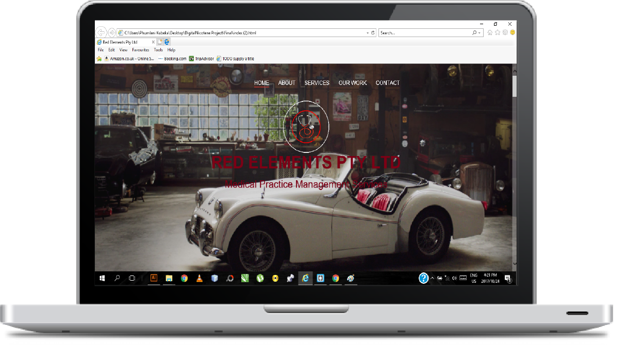Click the Windows Start button
Image resolution: width=644 pixels, height=345 pixels.
103,278
